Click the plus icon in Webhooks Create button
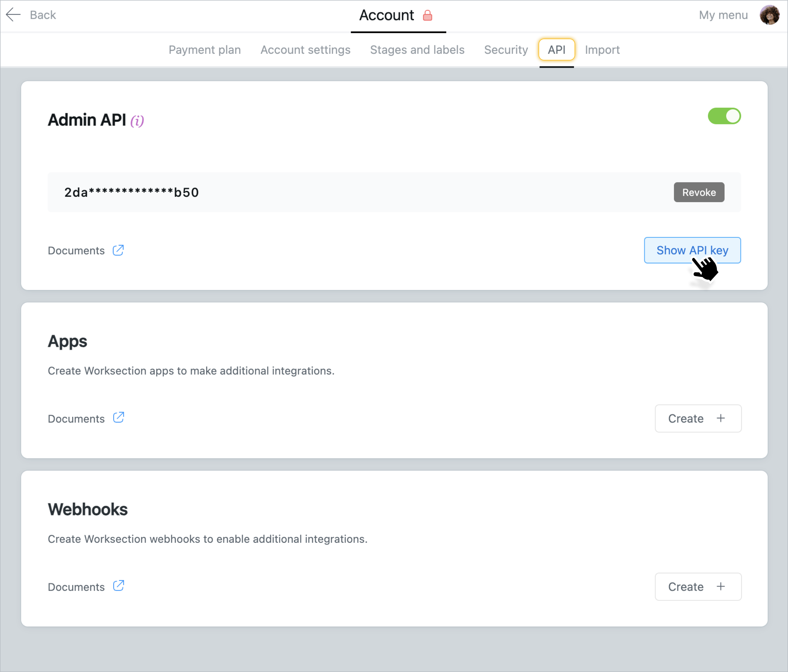 721,587
